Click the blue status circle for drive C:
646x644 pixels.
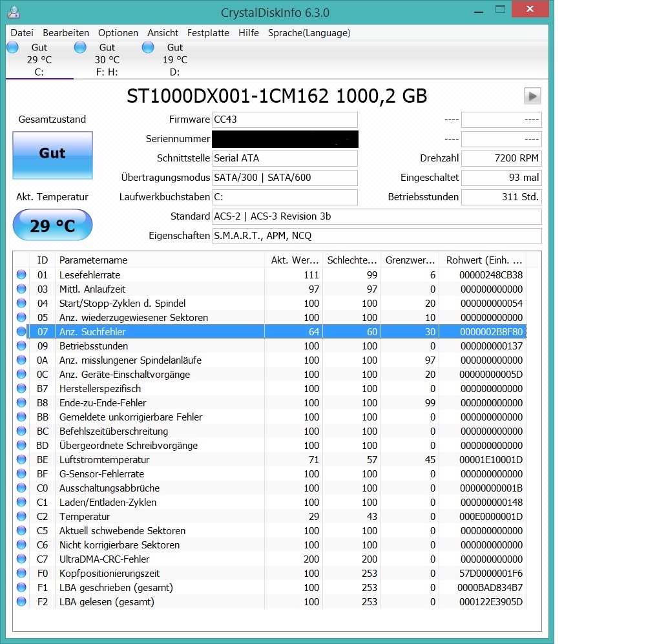[x=13, y=47]
